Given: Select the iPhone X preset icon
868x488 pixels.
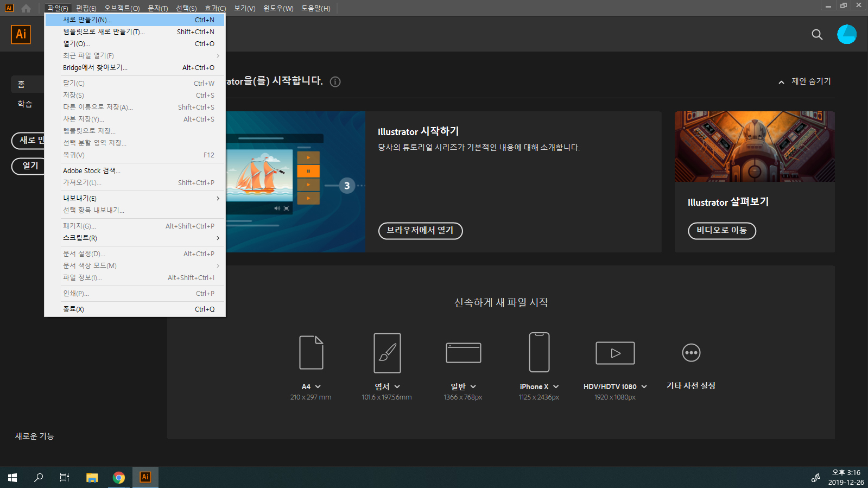Looking at the screenshot, I should (x=539, y=352).
